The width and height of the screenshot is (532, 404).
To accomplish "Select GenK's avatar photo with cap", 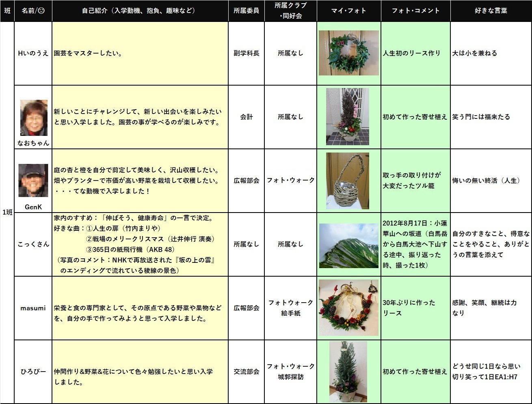I will point(33,181).
